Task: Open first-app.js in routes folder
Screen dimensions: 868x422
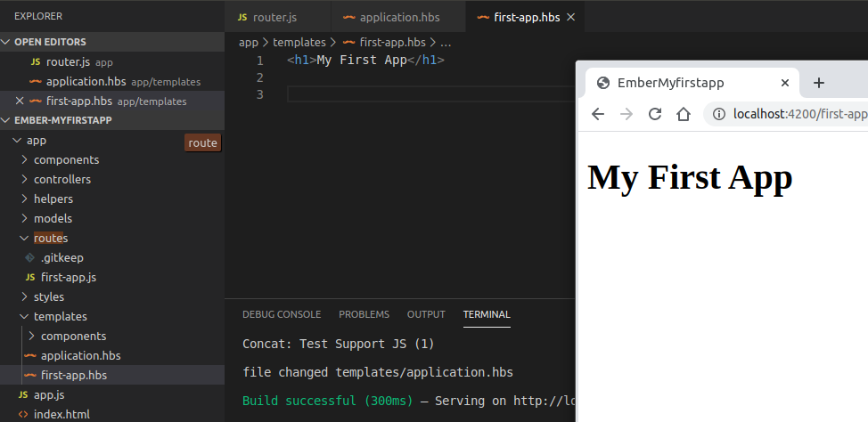Action: coord(111,277)
